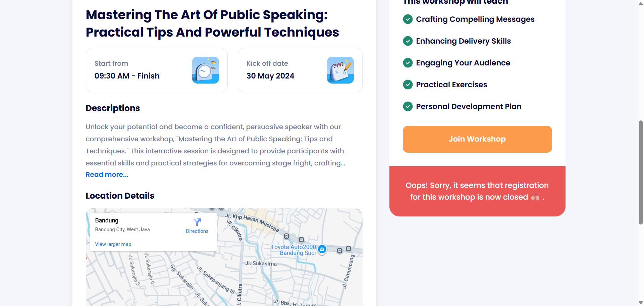The image size is (644, 306).
Task: Click the scrollbar up arrow
Action: [x=641, y=3]
